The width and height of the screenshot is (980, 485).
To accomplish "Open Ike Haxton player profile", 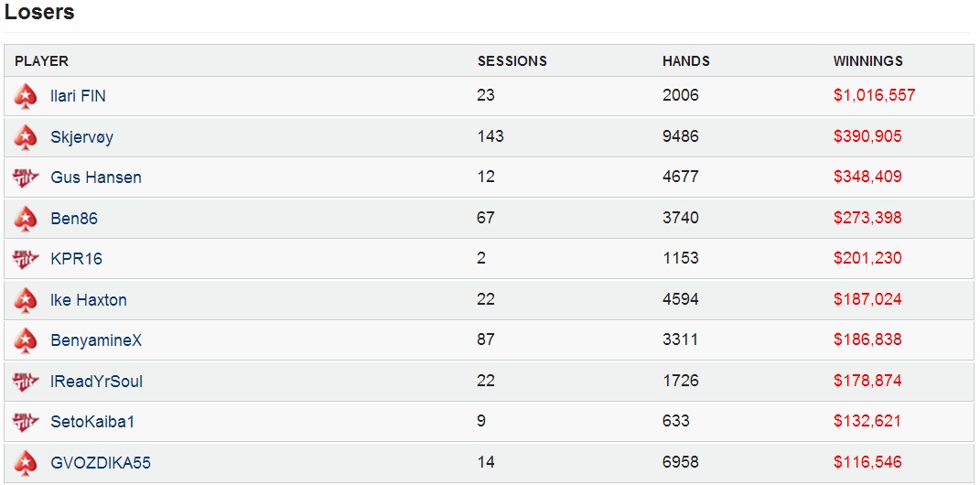I will [x=89, y=300].
